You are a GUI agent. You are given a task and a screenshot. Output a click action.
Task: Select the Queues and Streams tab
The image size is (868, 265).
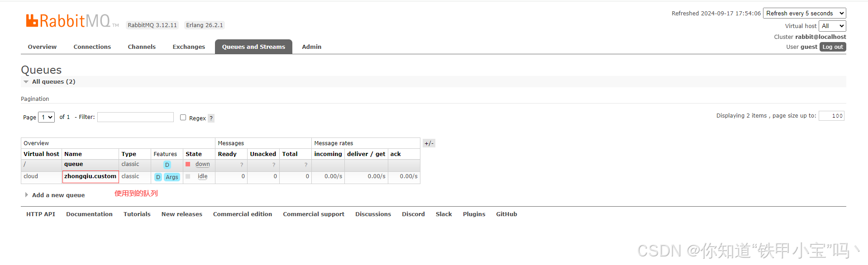pos(253,47)
